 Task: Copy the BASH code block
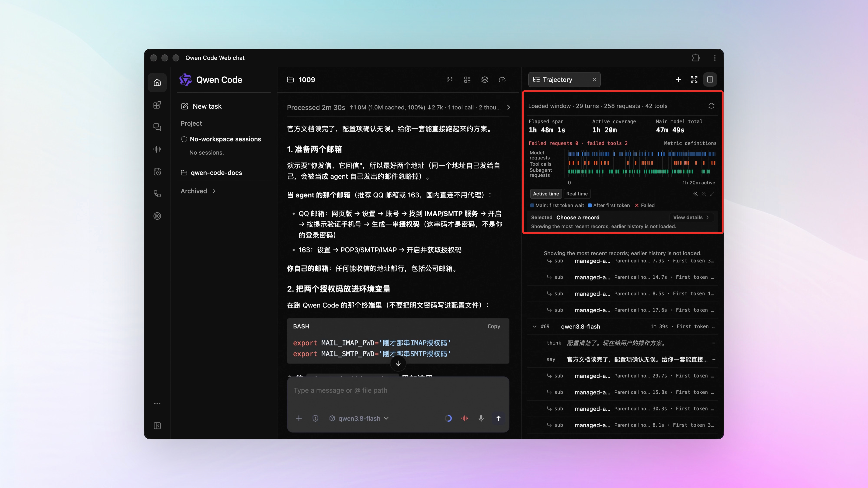click(x=494, y=326)
